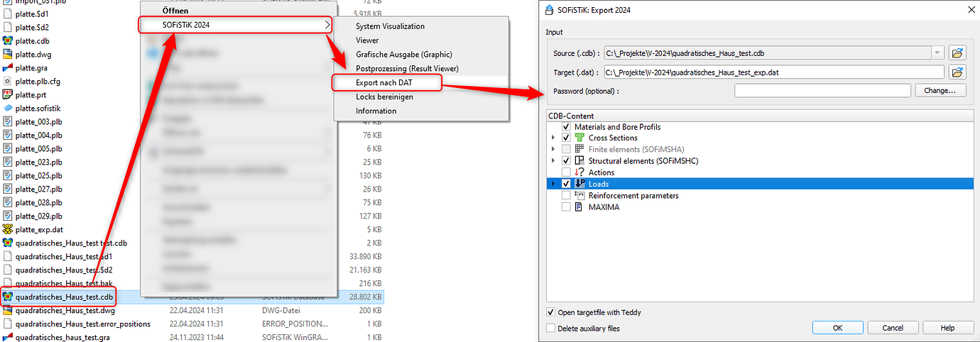Uncheck the Structural elements (SOFiMSHC) checkbox
Viewport: 980px width, 342px height.
[566, 160]
